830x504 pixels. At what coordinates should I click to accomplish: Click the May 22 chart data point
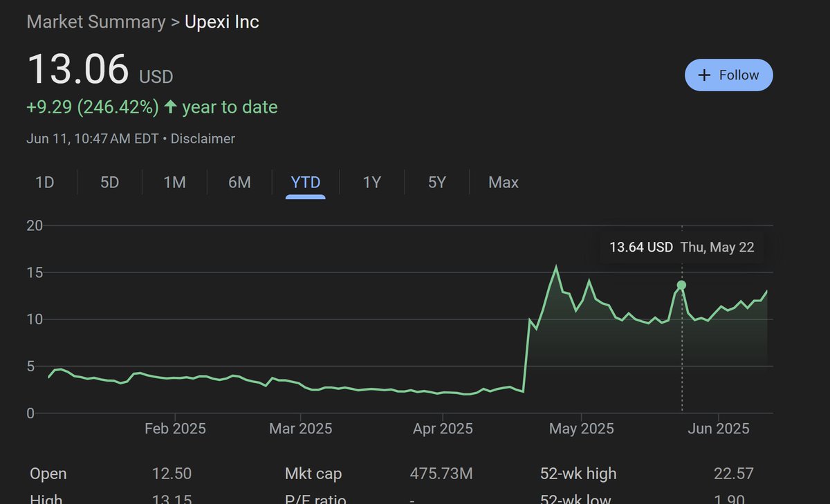681,285
